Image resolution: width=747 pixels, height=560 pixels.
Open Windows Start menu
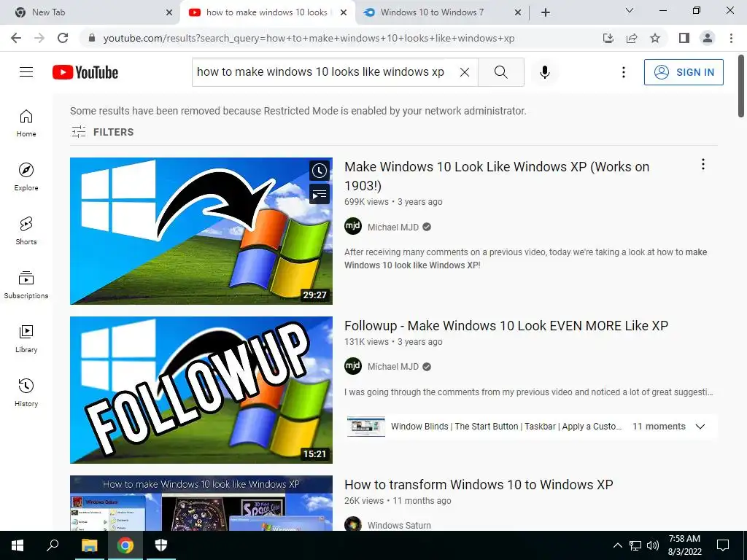18,545
